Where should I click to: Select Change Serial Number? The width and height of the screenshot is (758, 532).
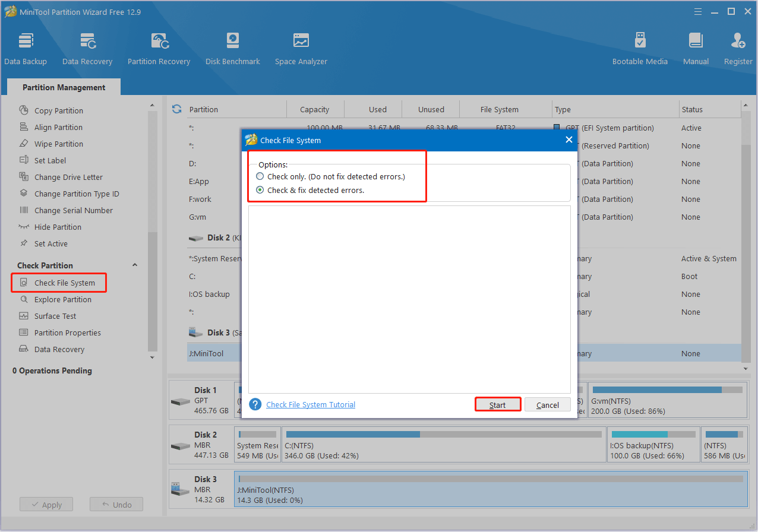click(x=74, y=210)
